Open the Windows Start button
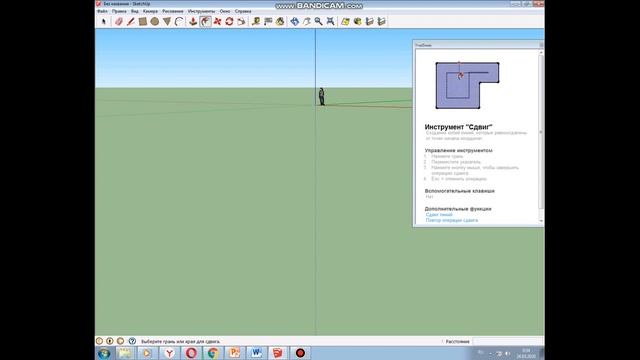Screen dimensions: 640x360 (x=104, y=353)
